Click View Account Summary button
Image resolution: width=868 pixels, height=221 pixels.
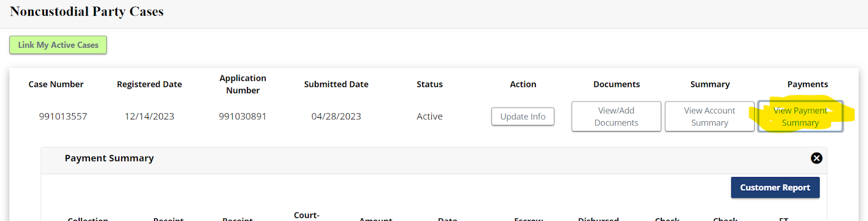(709, 117)
